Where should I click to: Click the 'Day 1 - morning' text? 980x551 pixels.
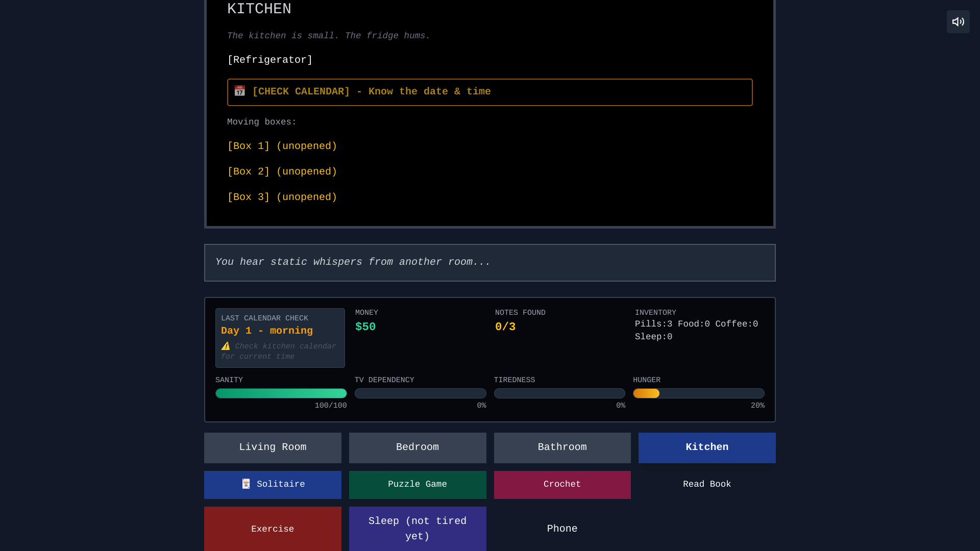coord(267,331)
